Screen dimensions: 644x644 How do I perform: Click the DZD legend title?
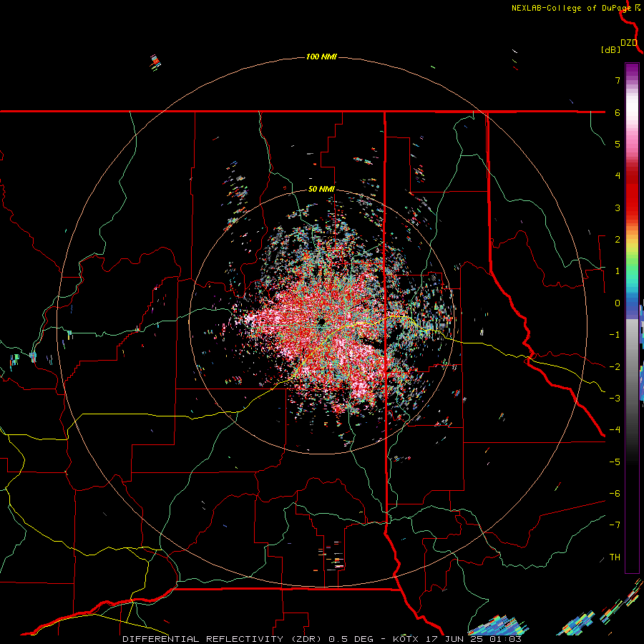click(x=629, y=43)
